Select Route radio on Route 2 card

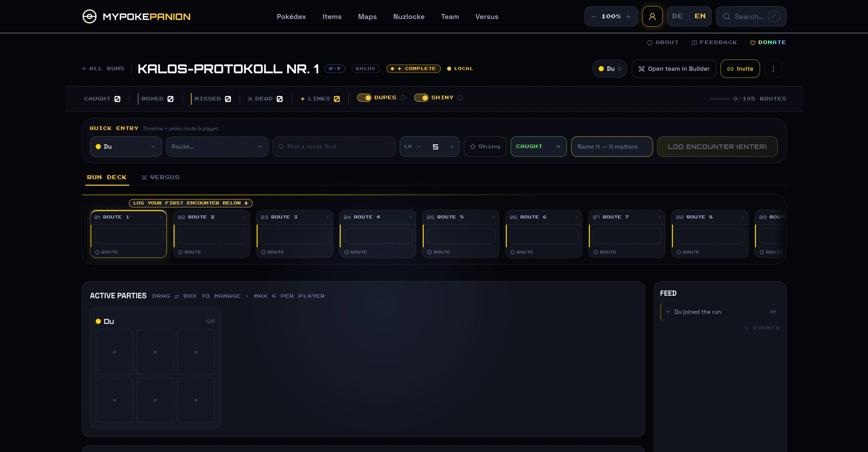tap(180, 252)
